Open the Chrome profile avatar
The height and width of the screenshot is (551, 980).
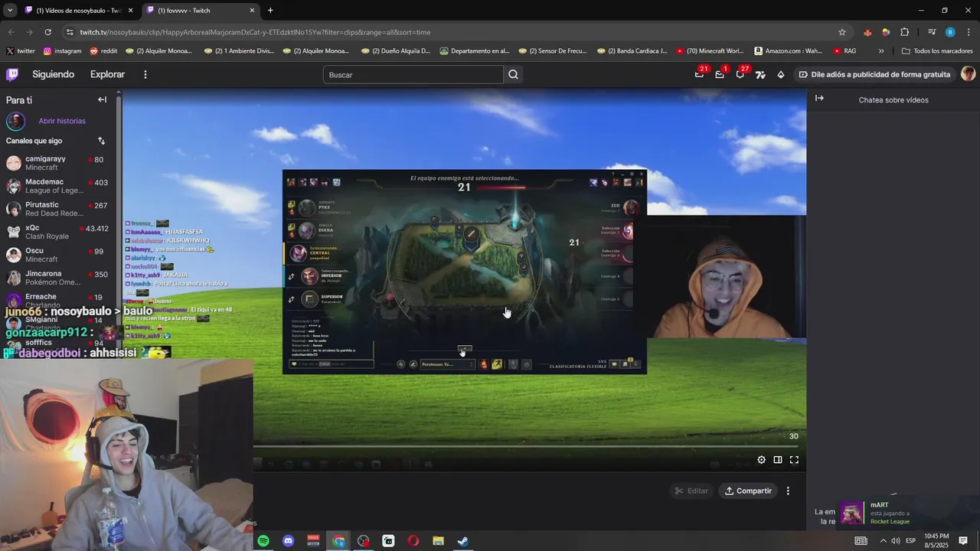point(950,32)
